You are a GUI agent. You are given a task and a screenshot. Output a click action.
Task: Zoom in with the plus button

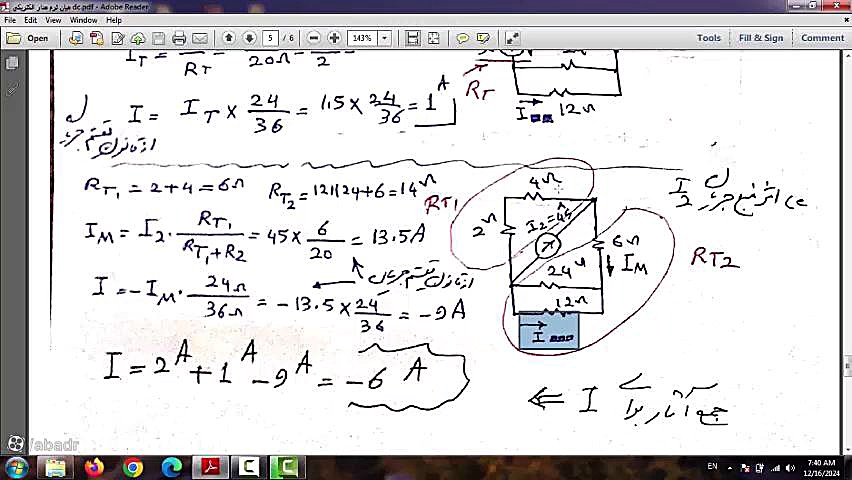pos(334,38)
